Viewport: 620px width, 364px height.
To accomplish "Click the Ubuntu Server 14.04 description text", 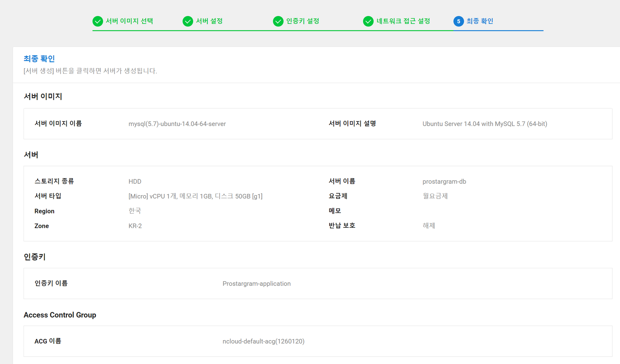I will pyautogui.click(x=485, y=124).
